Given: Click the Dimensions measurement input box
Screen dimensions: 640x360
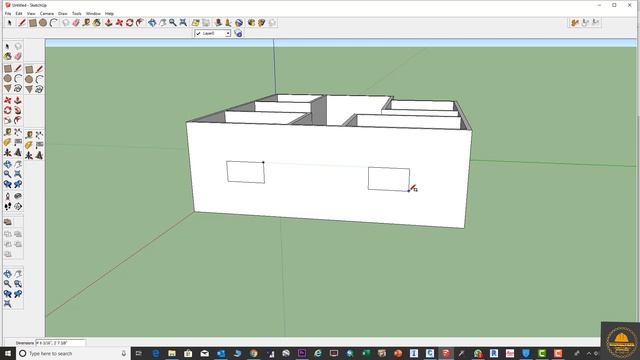Looking at the screenshot, I should (60, 343).
